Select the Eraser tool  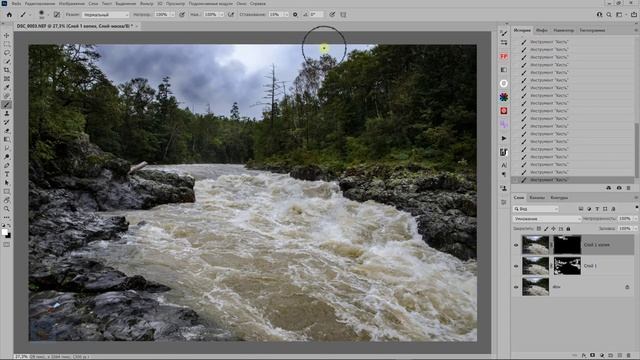[7, 131]
